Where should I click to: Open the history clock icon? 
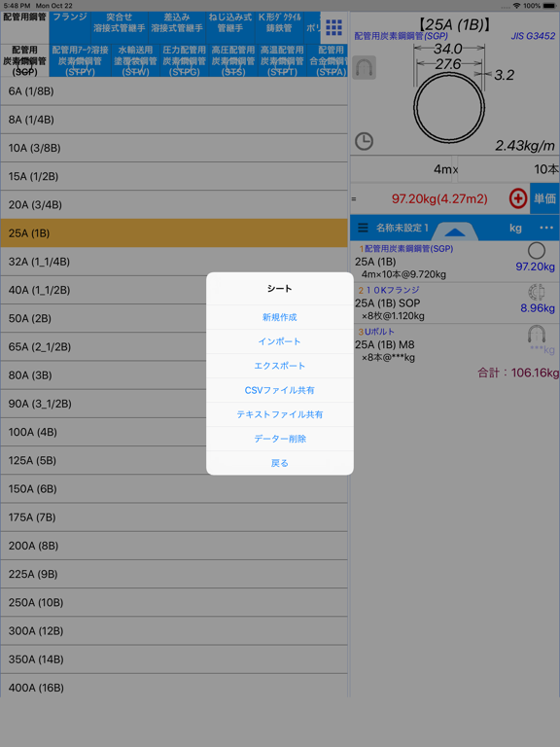tap(365, 141)
